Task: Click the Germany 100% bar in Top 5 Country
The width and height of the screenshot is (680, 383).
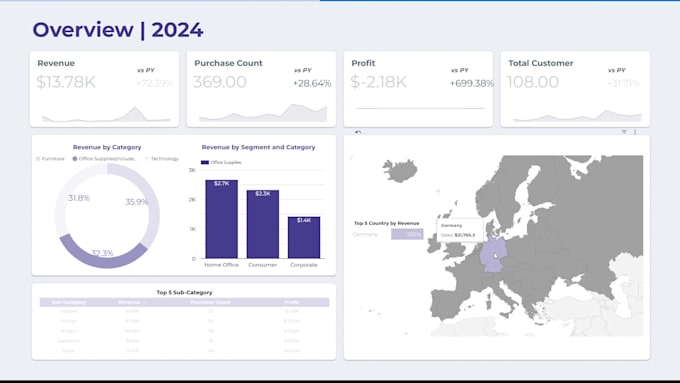Action: pyautogui.click(x=407, y=234)
